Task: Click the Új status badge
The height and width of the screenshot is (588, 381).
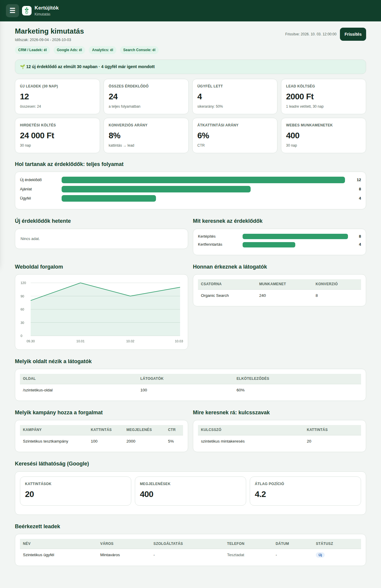Action: 320,555
